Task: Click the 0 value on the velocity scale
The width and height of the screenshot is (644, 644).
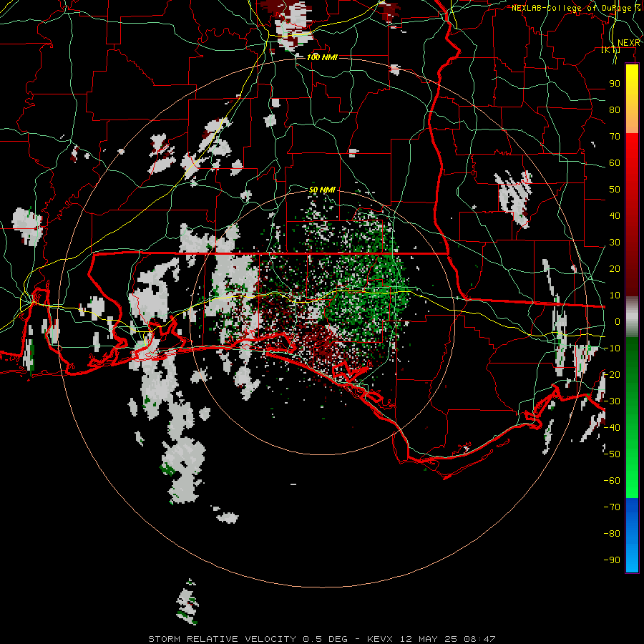Action: point(618,322)
